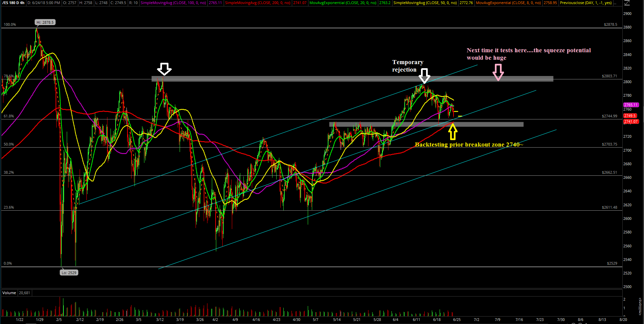This screenshot has width=644, height=324.
Task: Select the 'Next time it tests here' text note
Action: coord(528,54)
